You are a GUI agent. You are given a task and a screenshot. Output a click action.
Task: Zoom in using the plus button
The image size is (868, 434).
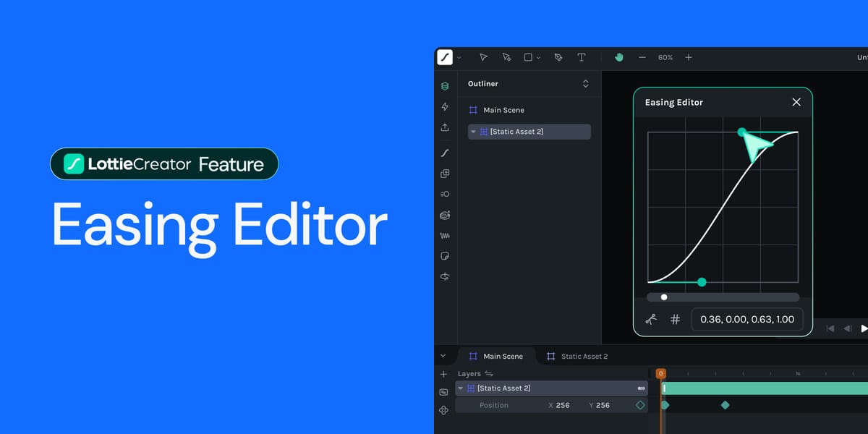coord(688,57)
